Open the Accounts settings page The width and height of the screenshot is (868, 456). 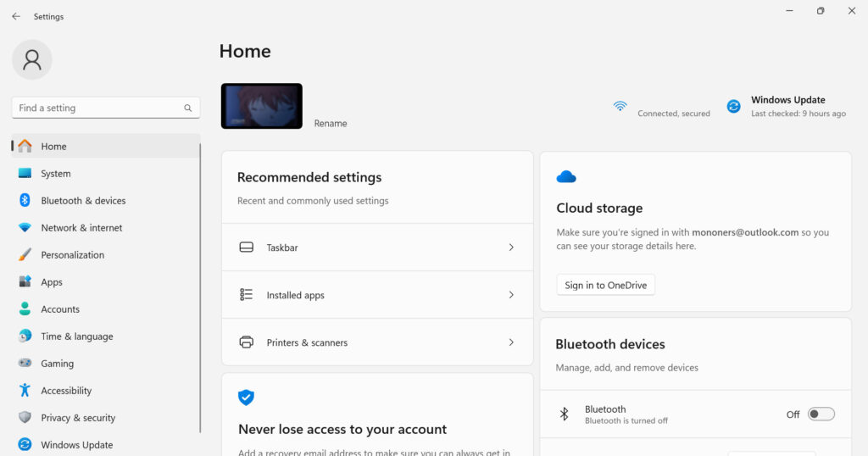(x=60, y=309)
